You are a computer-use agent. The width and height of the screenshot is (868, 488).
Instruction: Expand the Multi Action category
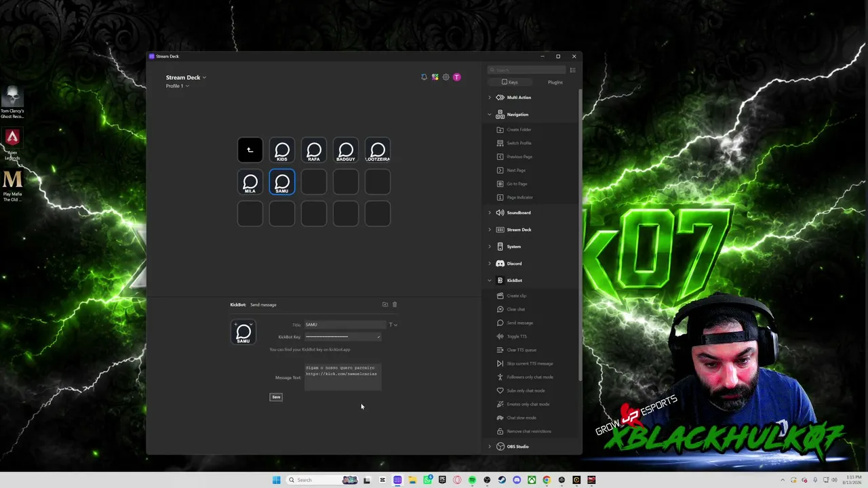490,98
